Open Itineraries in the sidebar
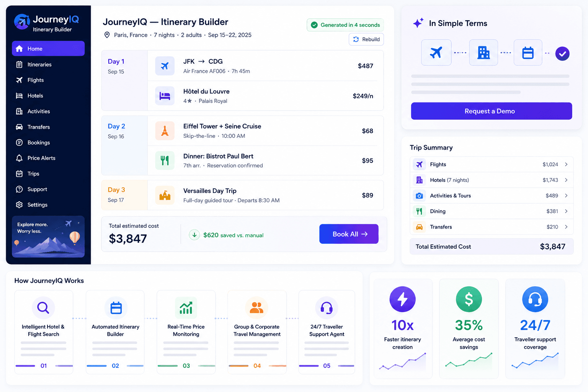Screen dimensions: 588x392 [48, 64]
